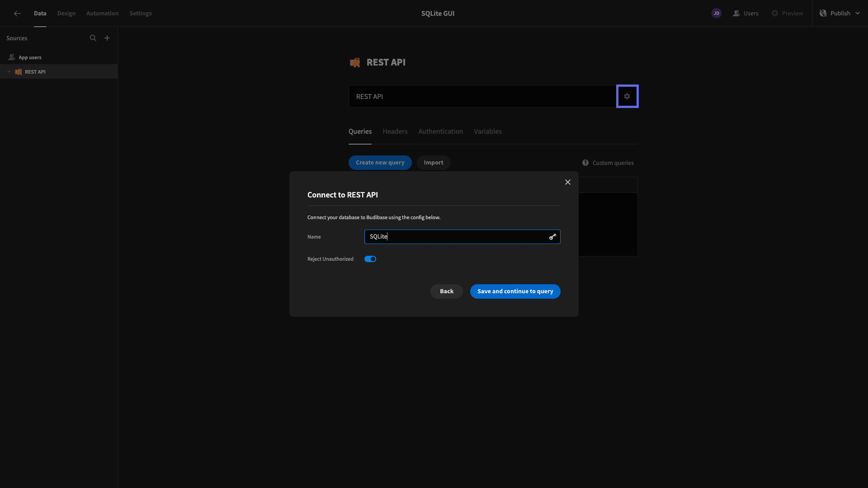Viewport: 868px width, 488px height.
Task: Switch to the Authentication tab
Action: click(441, 131)
